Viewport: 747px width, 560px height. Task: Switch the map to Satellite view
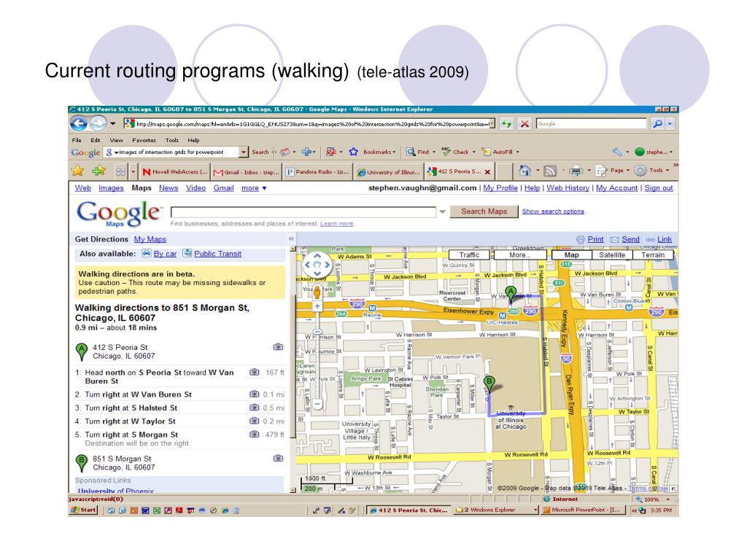click(x=612, y=254)
